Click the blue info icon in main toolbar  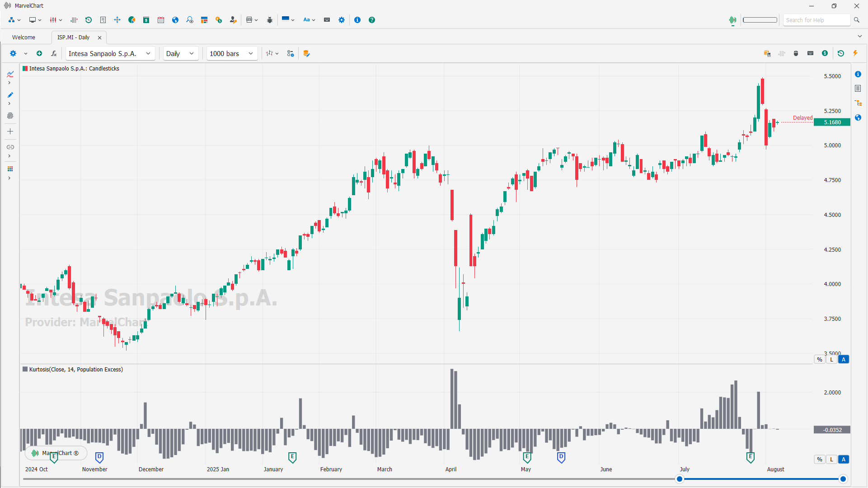pyautogui.click(x=357, y=20)
